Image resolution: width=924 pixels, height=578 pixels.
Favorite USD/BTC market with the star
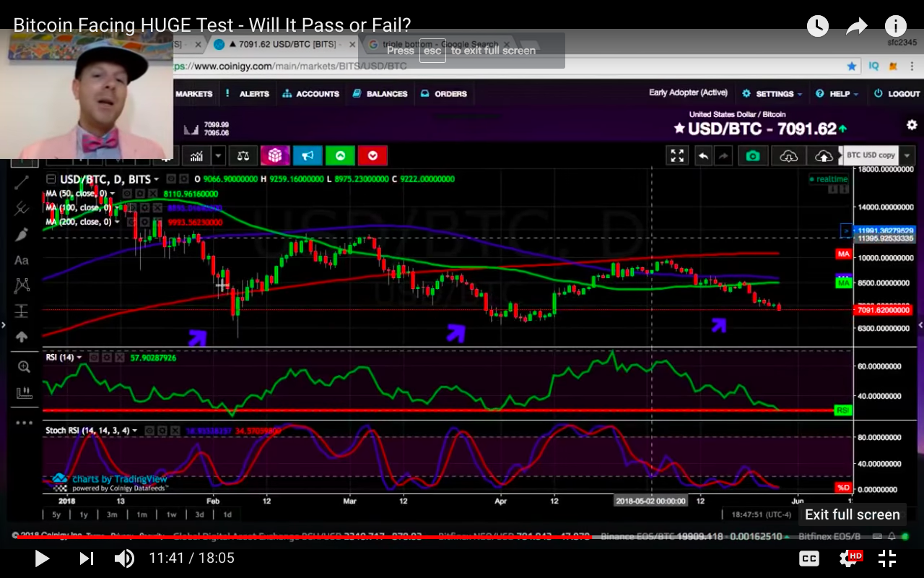point(679,129)
